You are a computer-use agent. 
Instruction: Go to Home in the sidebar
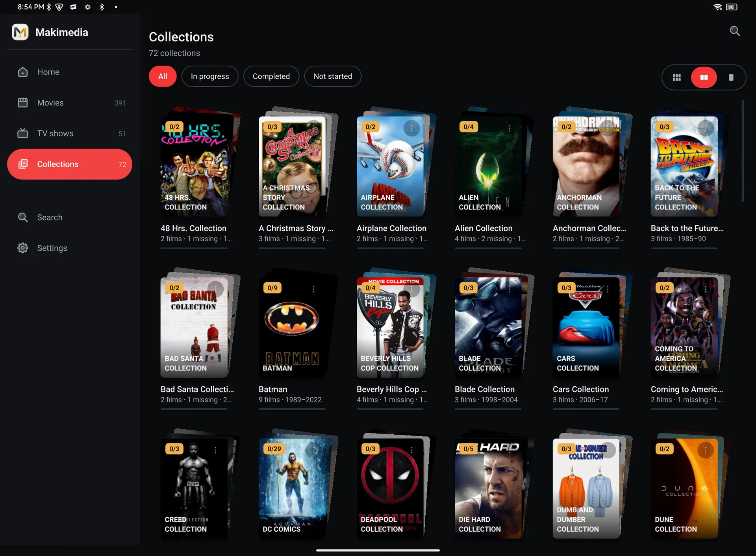[x=70, y=72]
